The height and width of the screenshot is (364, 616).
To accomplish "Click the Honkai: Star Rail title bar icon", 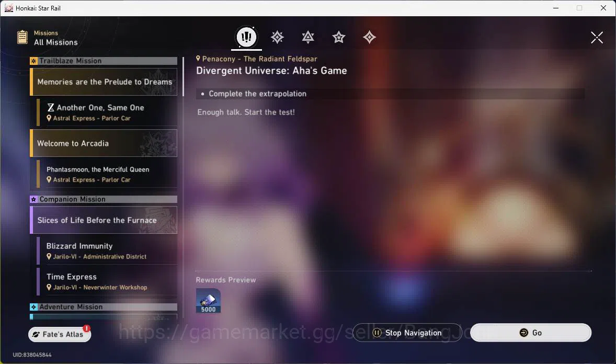I will click(x=9, y=8).
